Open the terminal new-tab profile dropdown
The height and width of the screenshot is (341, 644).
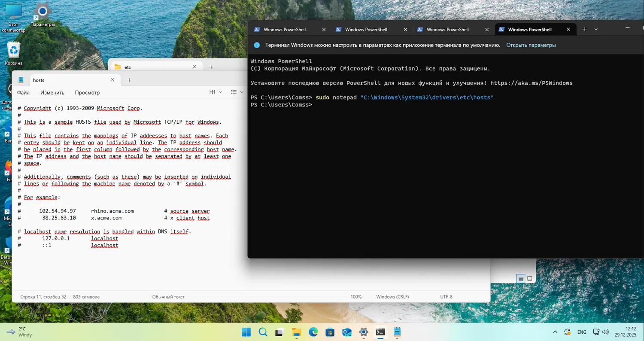[x=596, y=29]
